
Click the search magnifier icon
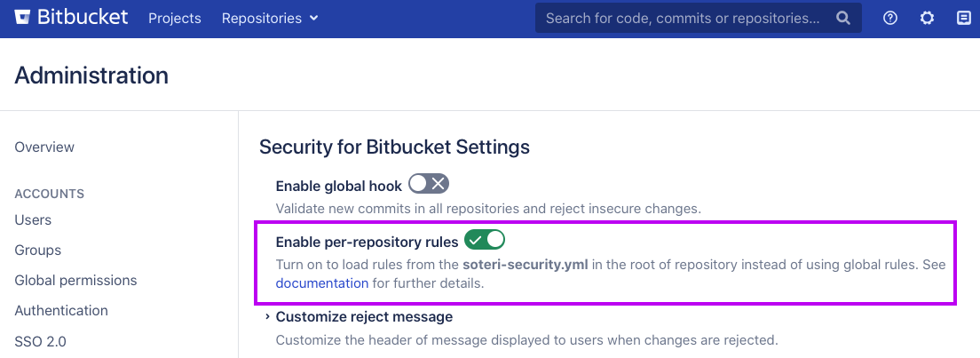(842, 18)
